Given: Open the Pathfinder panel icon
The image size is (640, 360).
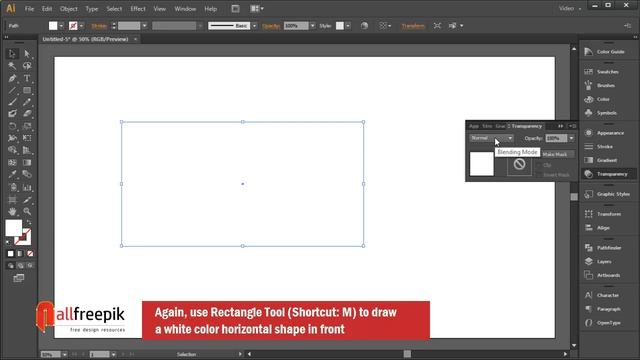Looking at the screenshot, I should point(588,248).
